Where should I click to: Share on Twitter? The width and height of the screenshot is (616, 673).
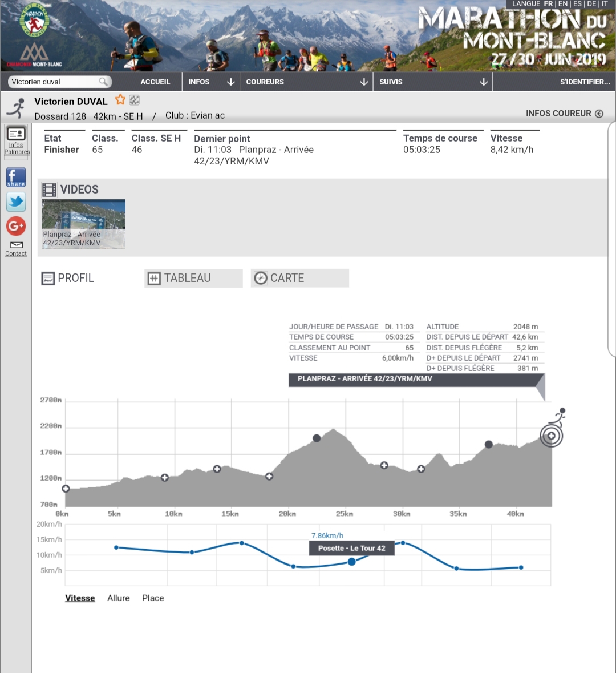tap(16, 202)
